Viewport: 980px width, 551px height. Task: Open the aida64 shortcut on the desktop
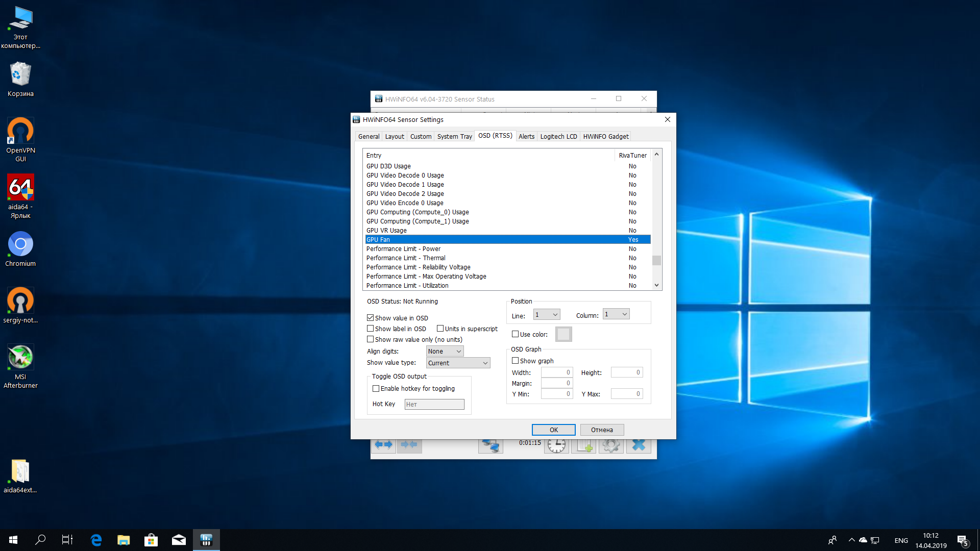coord(20,196)
